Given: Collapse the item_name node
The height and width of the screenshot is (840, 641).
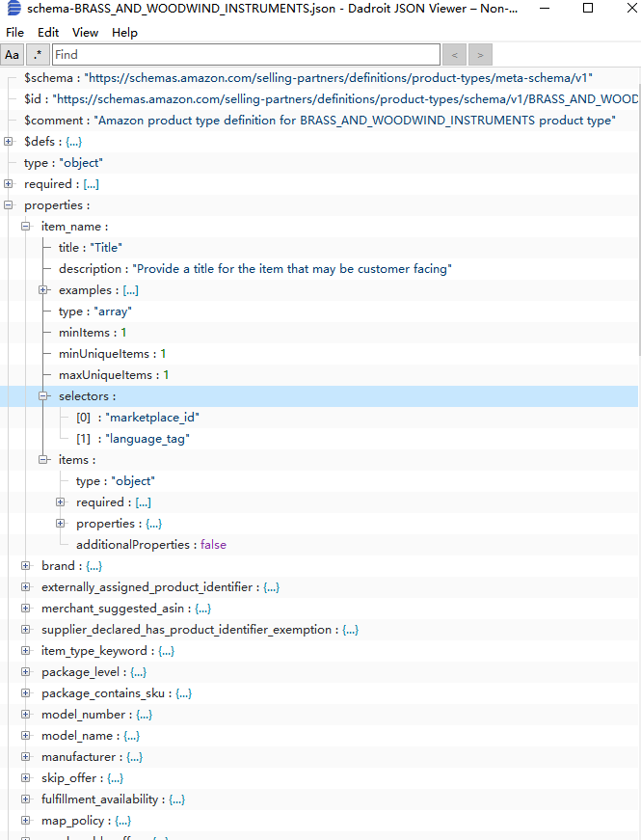Looking at the screenshot, I should click(26, 227).
